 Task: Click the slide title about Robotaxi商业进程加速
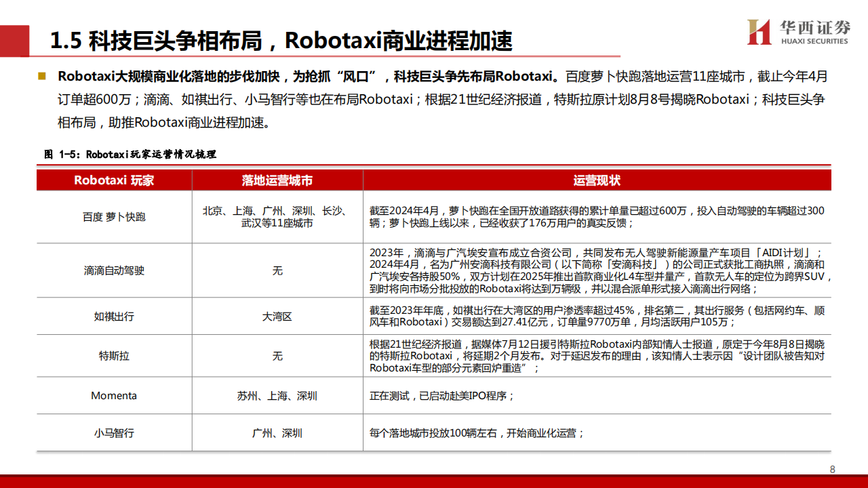[x=281, y=41]
